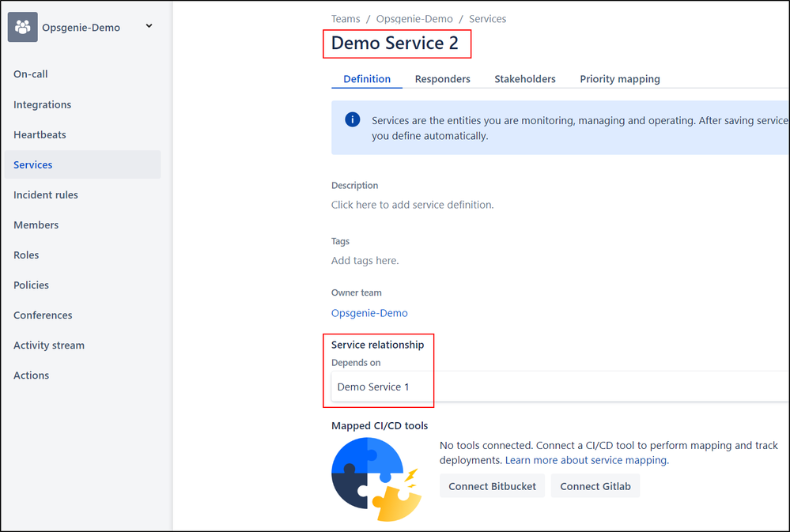The width and height of the screenshot is (790, 532).
Task: Click the Tags label
Action: (340, 241)
